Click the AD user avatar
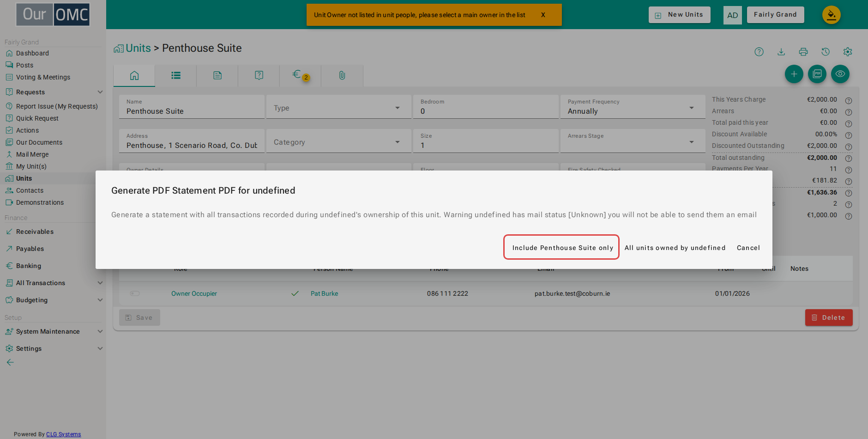The width and height of the screenshot is (868, 439). point(733,15)
